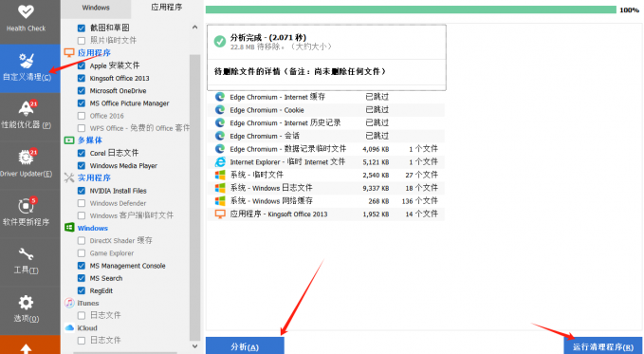Click the iCloud cloud icon
The image size is (644, 354).
[x=69, y=327]
